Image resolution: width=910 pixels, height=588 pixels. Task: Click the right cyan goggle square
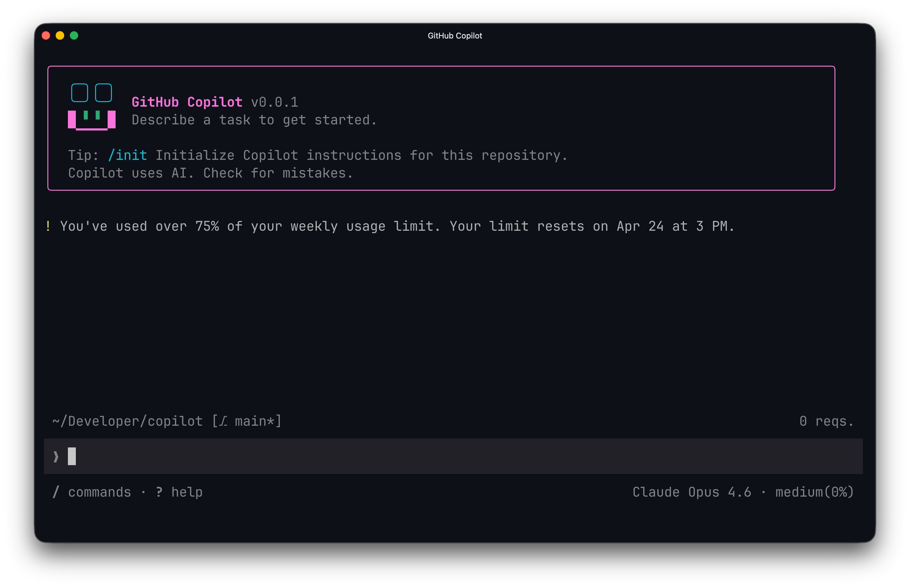tap(103, 93)
